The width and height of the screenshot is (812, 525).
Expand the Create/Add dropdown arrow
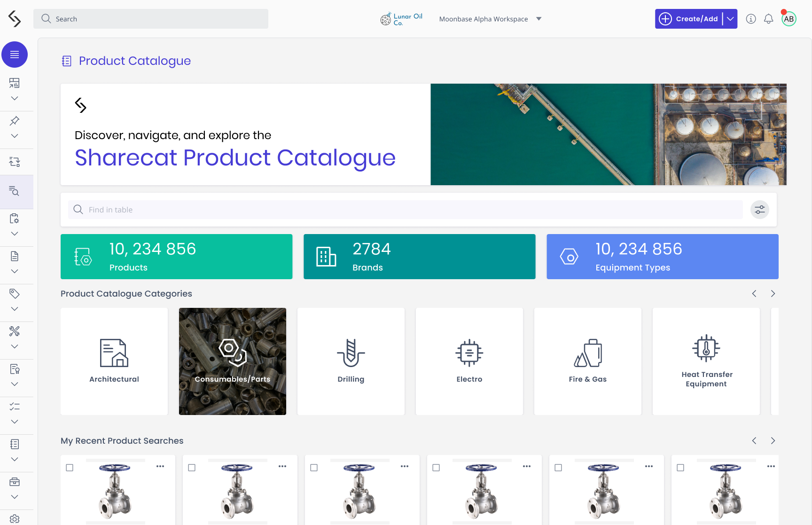[x=730, y=19]
